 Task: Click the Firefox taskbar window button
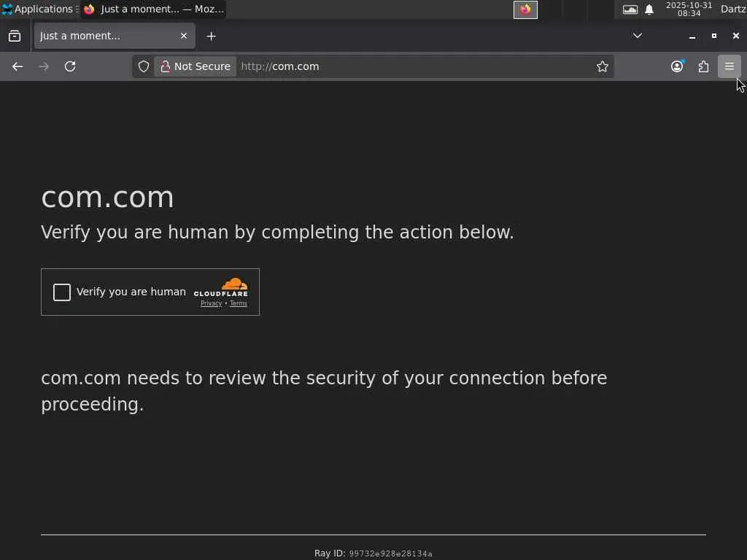pyautogui.click(x=153, y=9)
